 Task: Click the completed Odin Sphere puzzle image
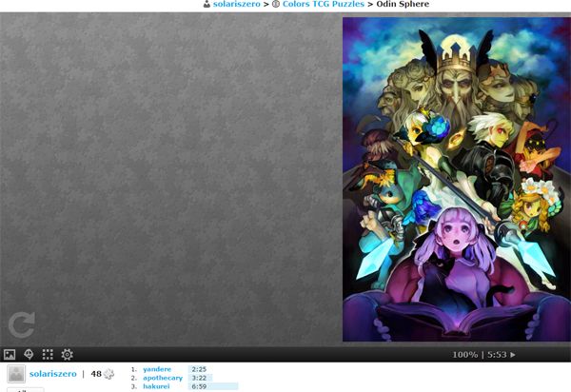457,180
